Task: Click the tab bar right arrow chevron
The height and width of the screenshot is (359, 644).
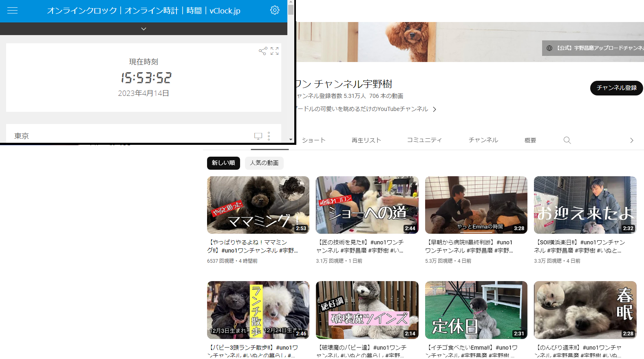Action: [632, 140]
